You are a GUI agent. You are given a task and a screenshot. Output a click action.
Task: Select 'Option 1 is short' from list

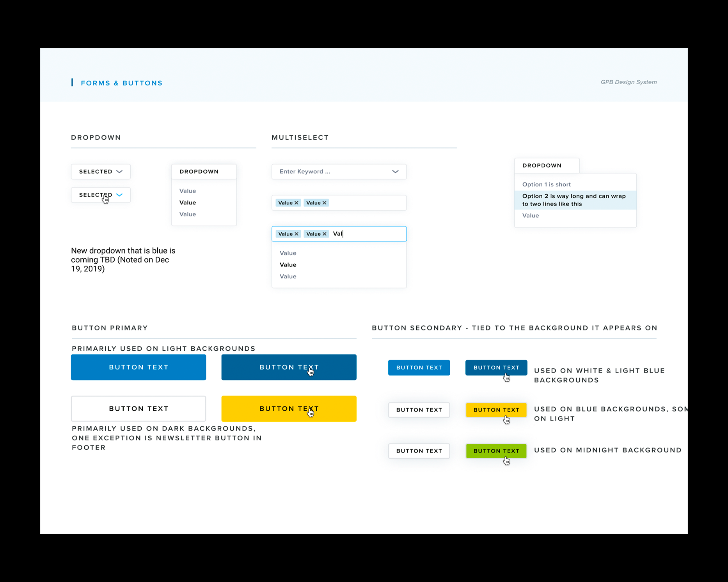point(546,185)
